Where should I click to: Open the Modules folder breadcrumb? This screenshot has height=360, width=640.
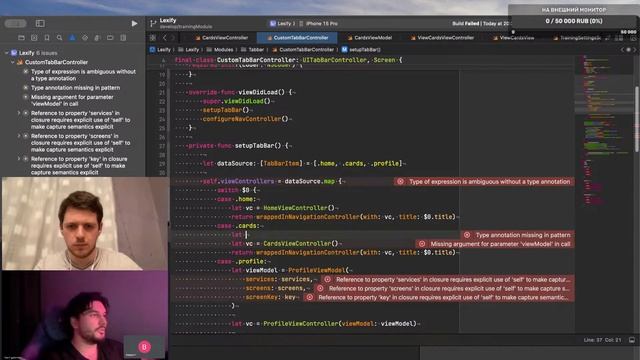(220, 50)
